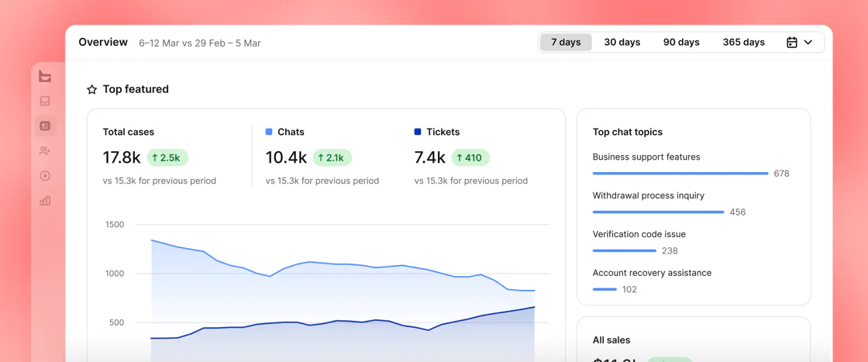Click the Verification code issue bar
Viewport: 868px width, 362px height.
(x=625, y=250)
